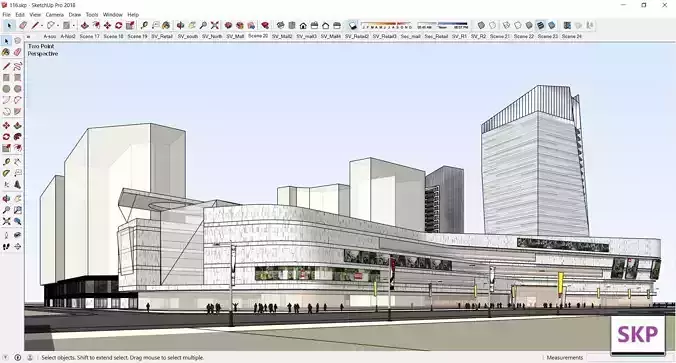Open the Arc tool dropdown arrow
This screenshot has width=676, height=363.
click(58, 26)
